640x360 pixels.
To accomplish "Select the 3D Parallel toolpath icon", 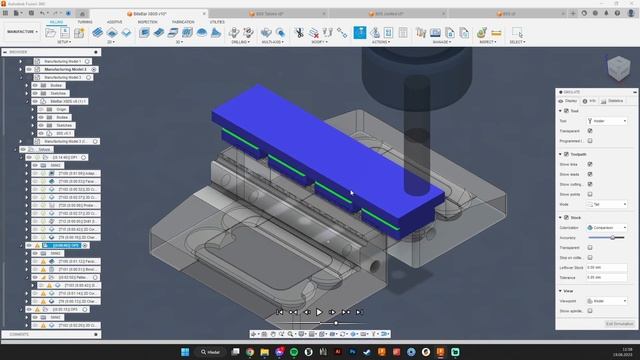I will [x=173, y=33].
